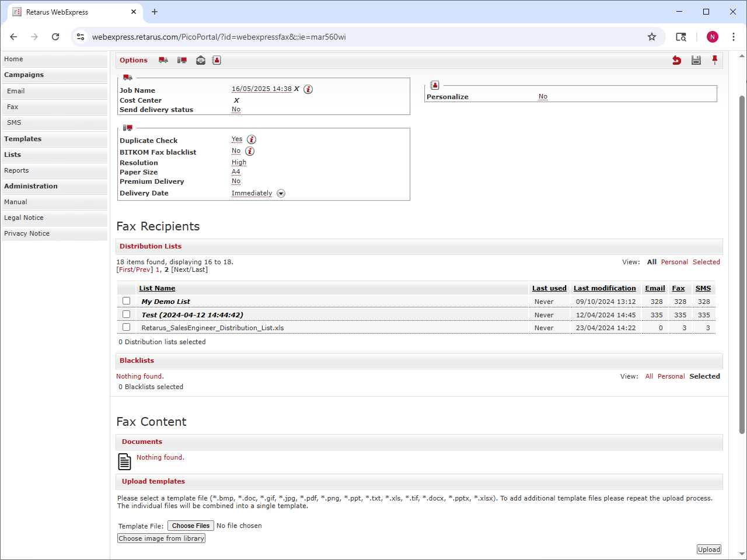Show All blacklists view
The image size is (747, 560).
[649, 376]
